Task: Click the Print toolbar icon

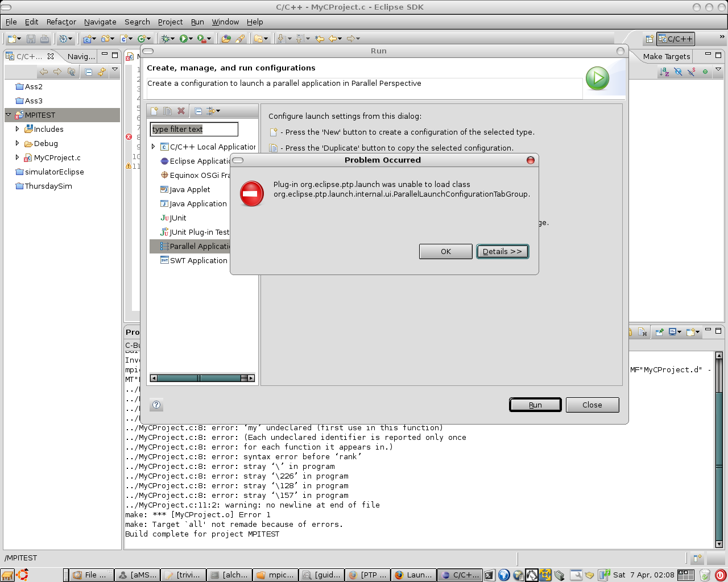Action: click(44, 39)
